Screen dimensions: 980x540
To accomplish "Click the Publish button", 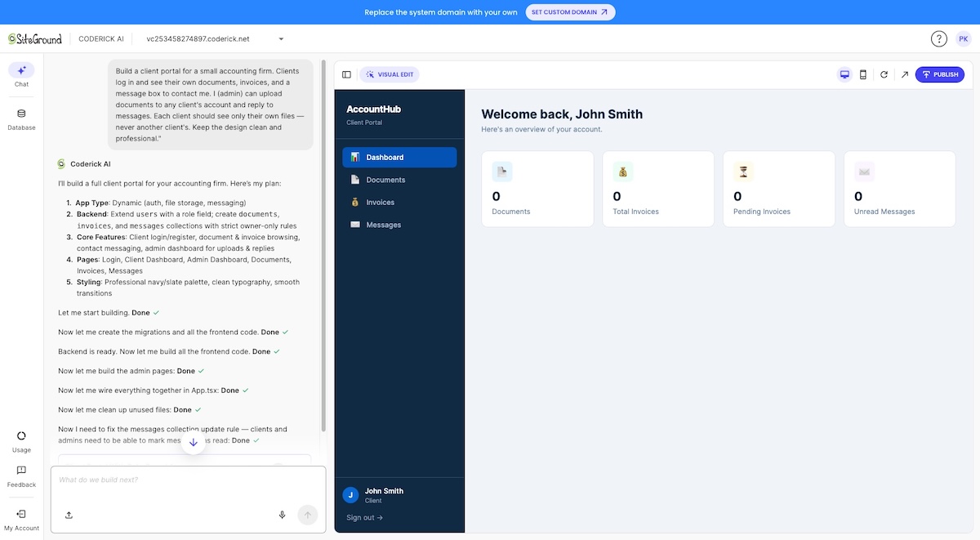I will point(940,74).
